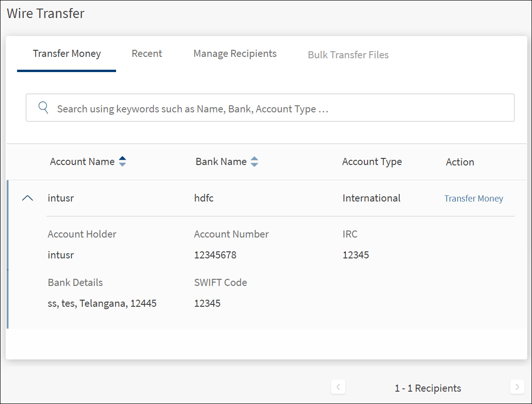Click the bank details address text
532x404 pixels.
pos(102,303)
